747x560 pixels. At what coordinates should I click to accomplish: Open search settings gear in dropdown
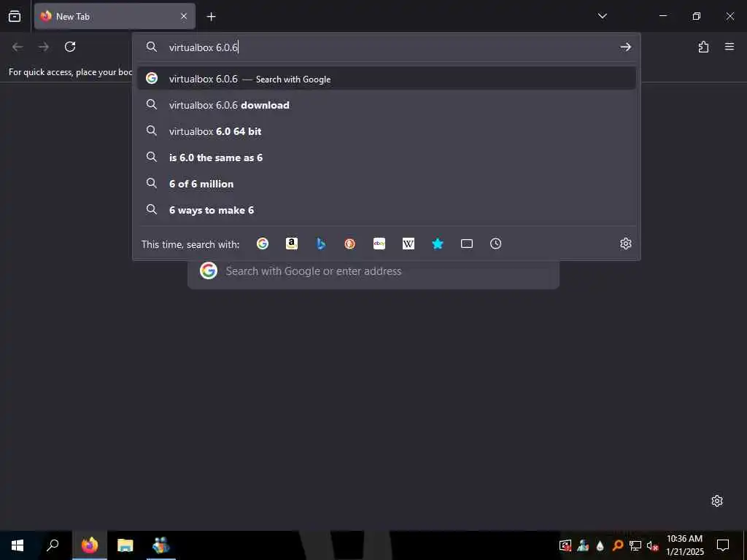click(x=625, y=244)
